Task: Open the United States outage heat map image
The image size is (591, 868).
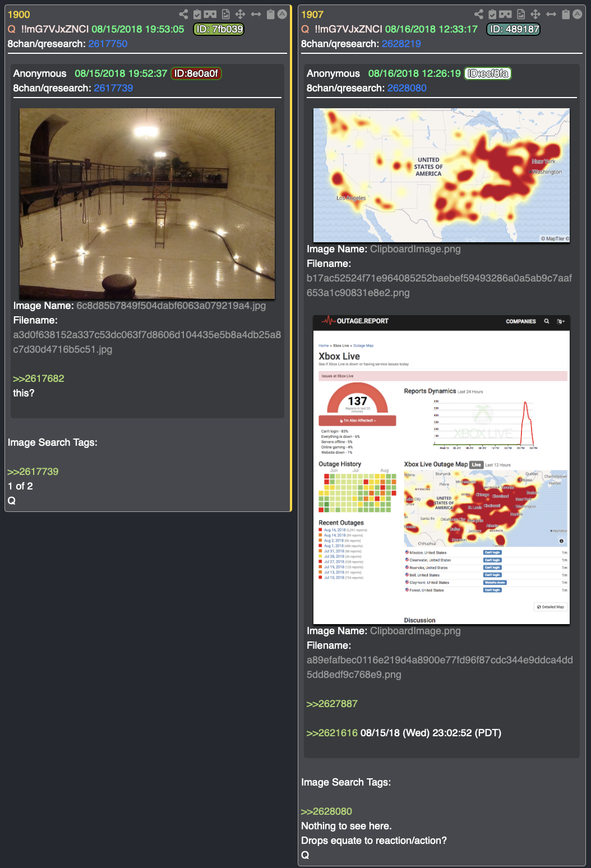Action: coord(441,175)
